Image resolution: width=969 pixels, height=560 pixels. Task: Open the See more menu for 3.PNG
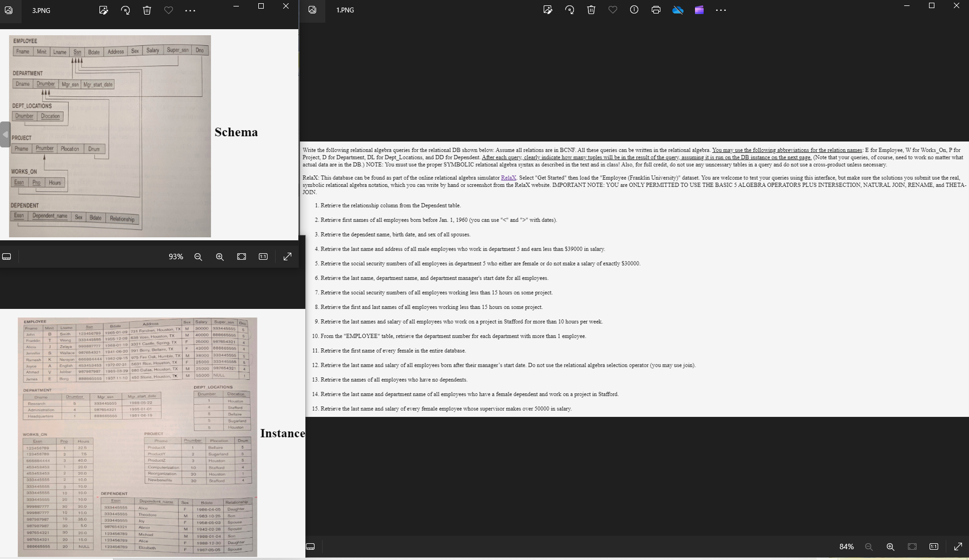(190, 10)
